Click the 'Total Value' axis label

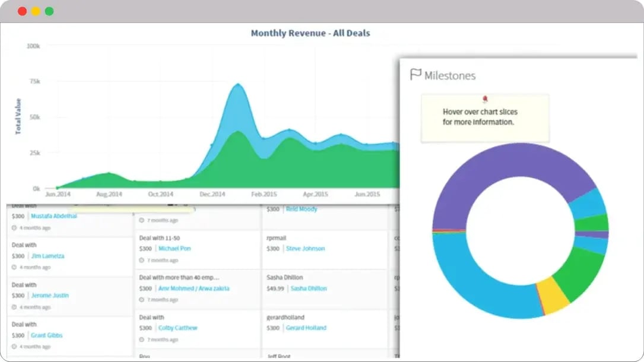point(18,116)
